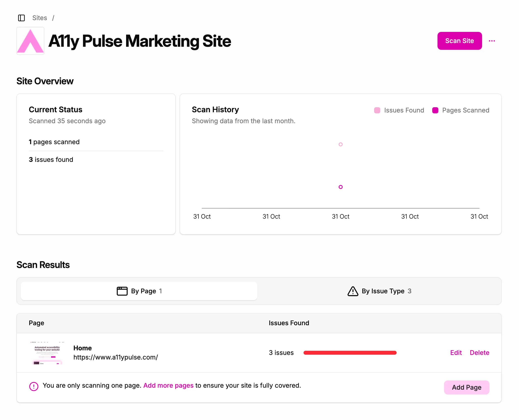This screenshot has height=420, width=519.
Task: Click the A11y Pulse site logo
Action: point(30,41)
